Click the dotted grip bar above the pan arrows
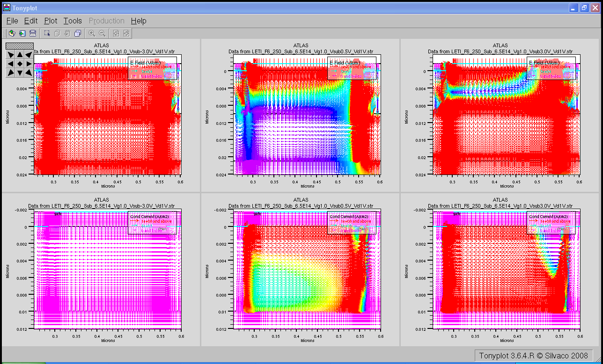 [20, 46]
